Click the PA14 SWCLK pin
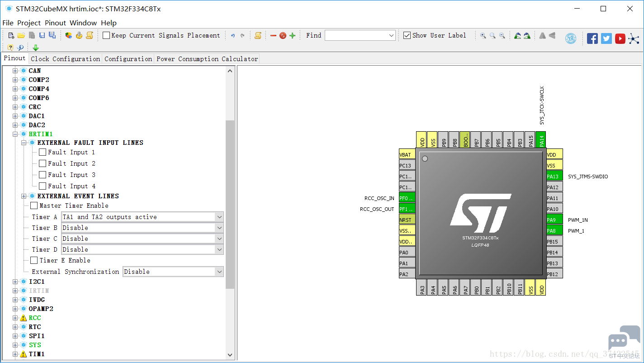The image size is (644, 363). click(541, 140)
